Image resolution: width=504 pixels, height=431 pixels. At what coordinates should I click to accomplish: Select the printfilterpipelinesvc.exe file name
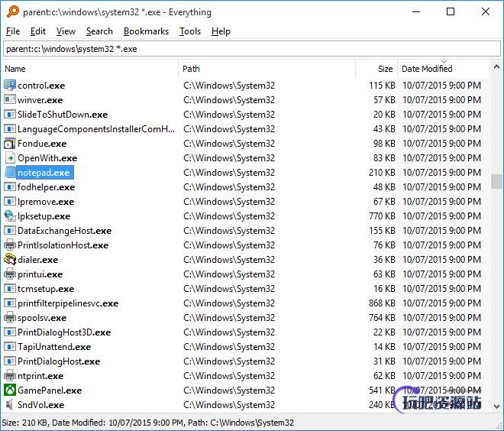pyautogui.click(x=68, y=303)
